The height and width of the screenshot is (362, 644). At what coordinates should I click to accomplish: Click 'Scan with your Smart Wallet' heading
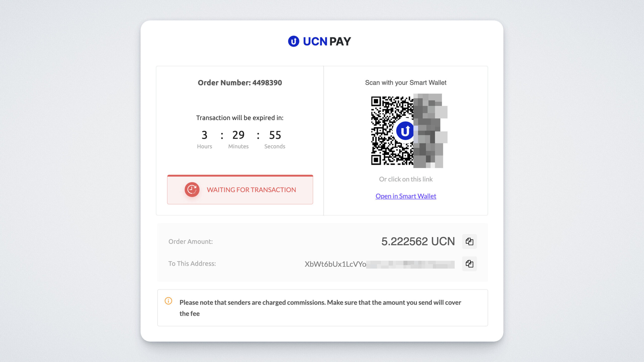coord(406,83)
